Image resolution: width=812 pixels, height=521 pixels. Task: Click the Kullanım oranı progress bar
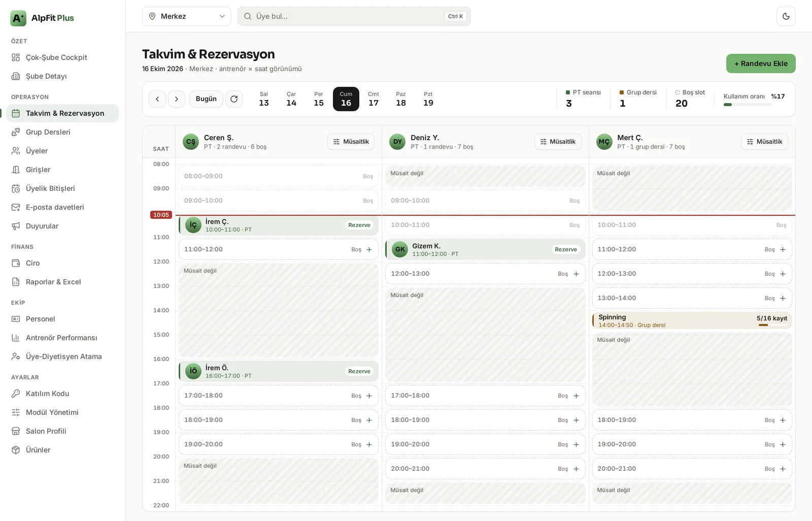pyautogui.click(x=748, y=105)
